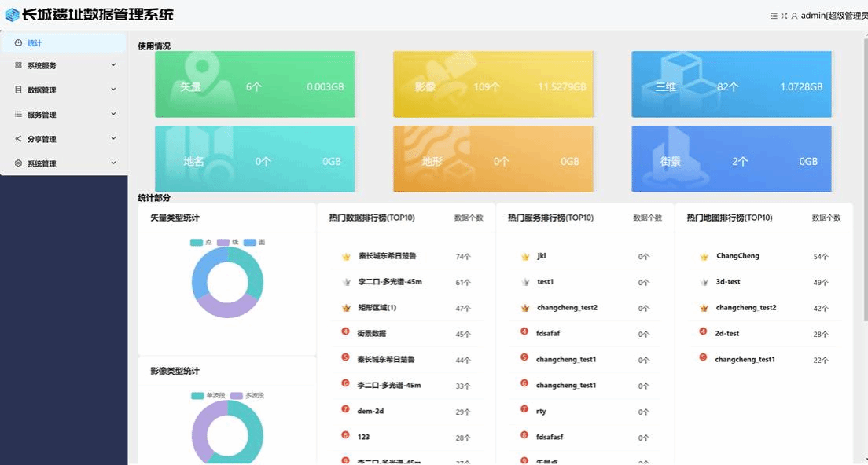Open ChangCheng in the hot maps ranking
This screenshot has height=465, width=868.
coord(737,256)
